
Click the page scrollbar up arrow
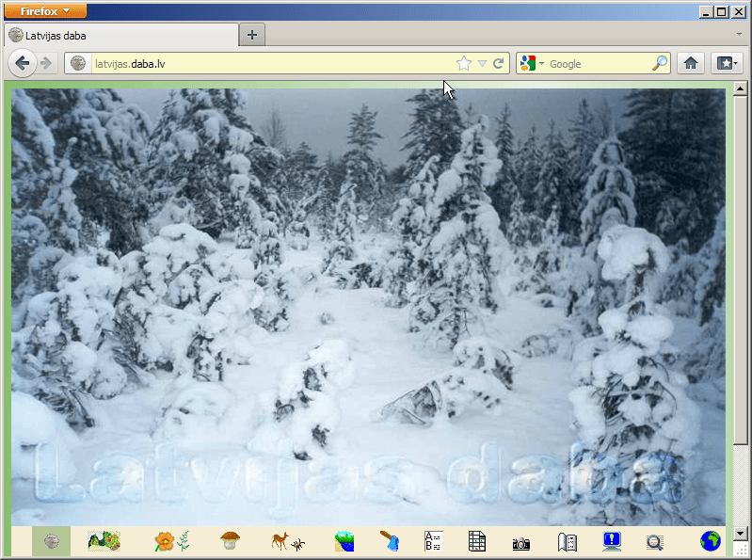[x=740, y=88]
